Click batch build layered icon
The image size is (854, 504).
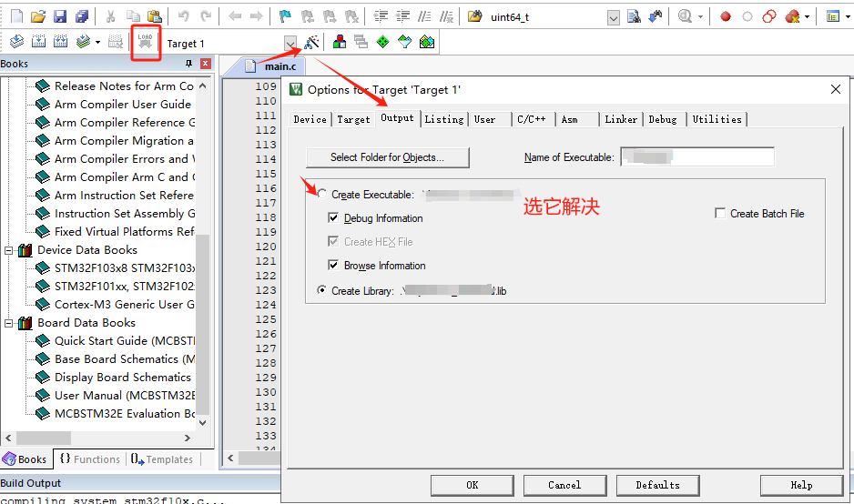[83, 41]
